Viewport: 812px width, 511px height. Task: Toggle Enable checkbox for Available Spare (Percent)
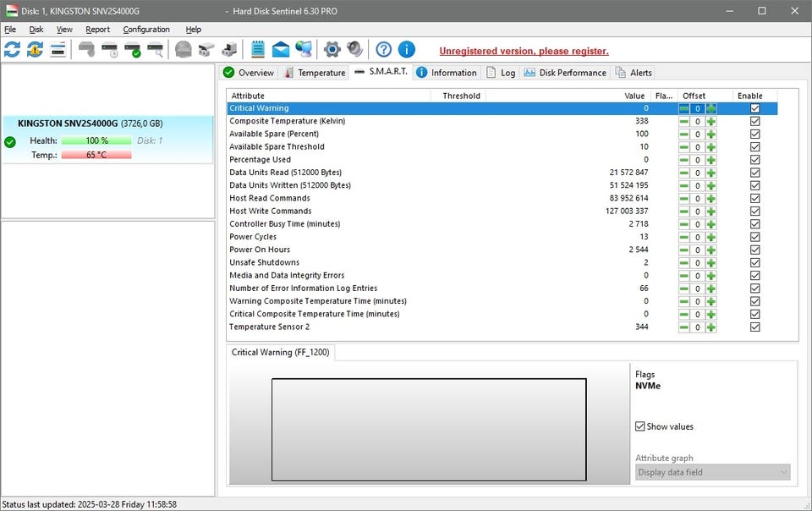point(755,134)
